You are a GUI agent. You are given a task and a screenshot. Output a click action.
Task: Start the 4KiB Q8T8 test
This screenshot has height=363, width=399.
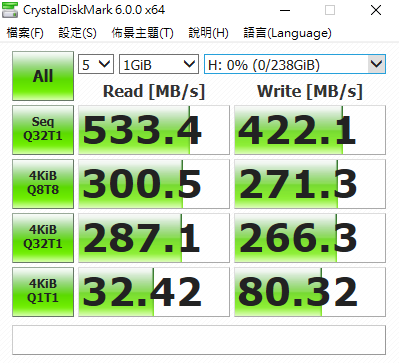(43, 184)
